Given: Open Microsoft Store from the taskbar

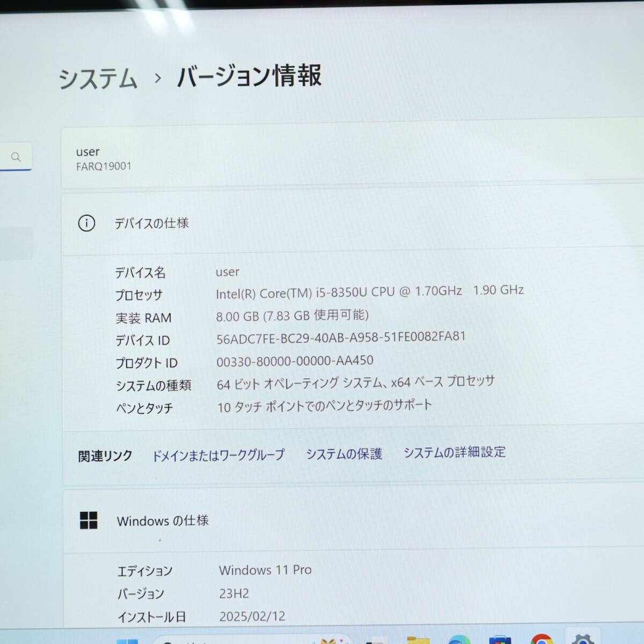Looking at the screenshot, I should pos(500,640).
